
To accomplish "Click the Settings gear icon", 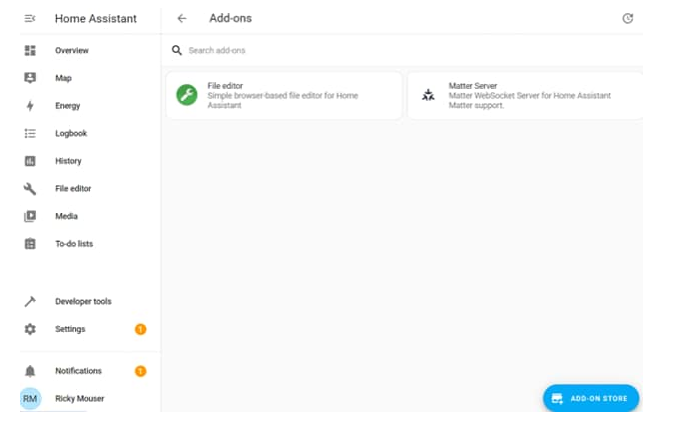I will [x=30, y=329].
